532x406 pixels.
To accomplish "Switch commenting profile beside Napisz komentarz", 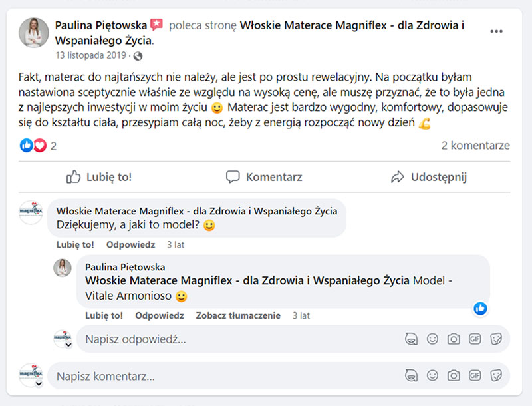I will tap(39, 384).
